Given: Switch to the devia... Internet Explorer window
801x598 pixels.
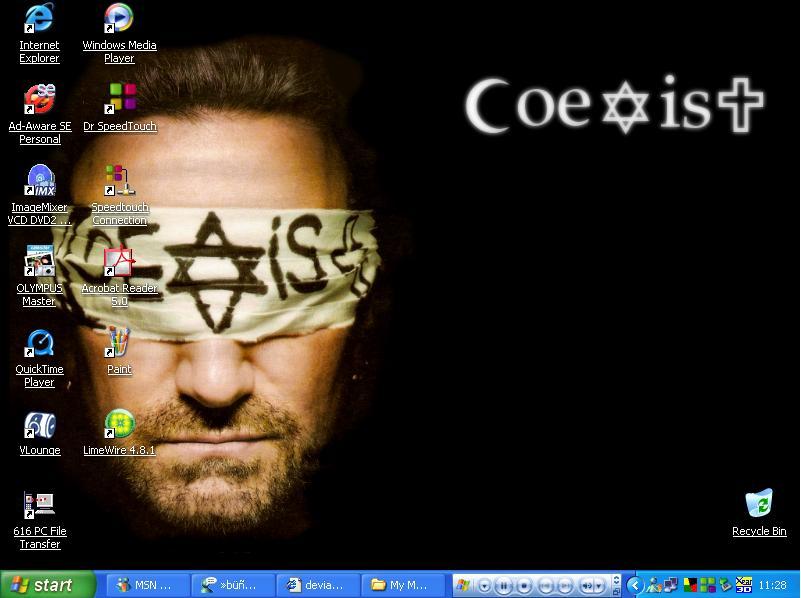Looking at the screenshot, I should click(319, 585).
